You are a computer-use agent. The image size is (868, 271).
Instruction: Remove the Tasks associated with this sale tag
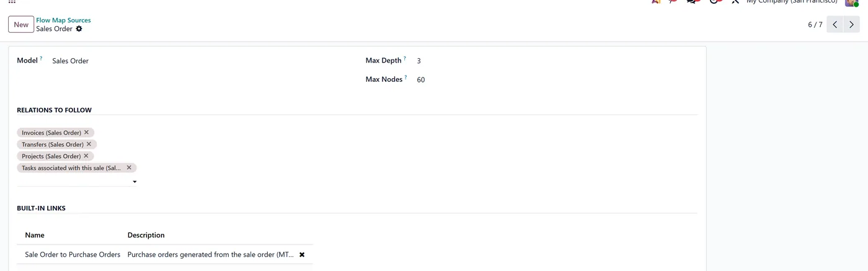(x=129, y=167)
